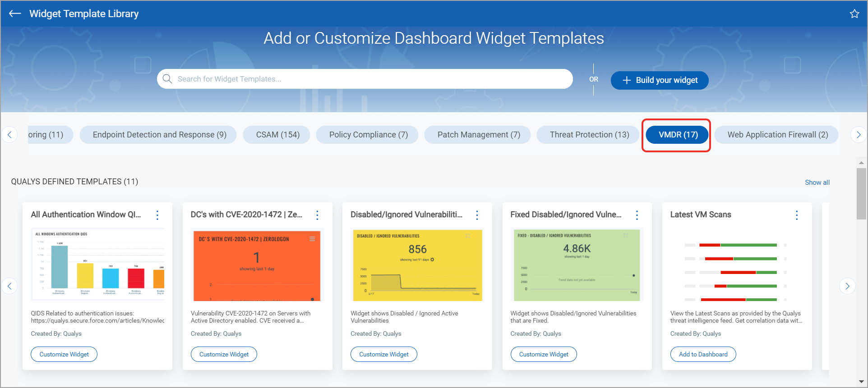The image size is (868, 388).
Task: Click Customize Widget on All Authentication Window card
Action: (64, 354)
